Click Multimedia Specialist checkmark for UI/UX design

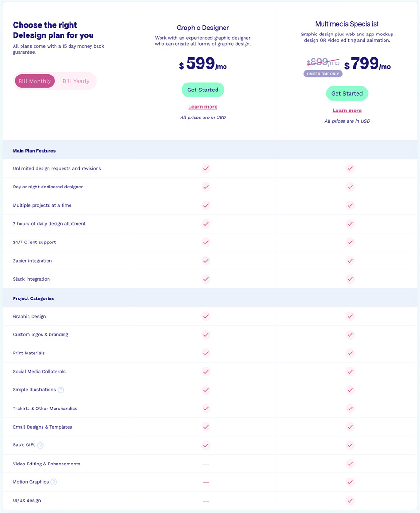click(x=350, y=500)
